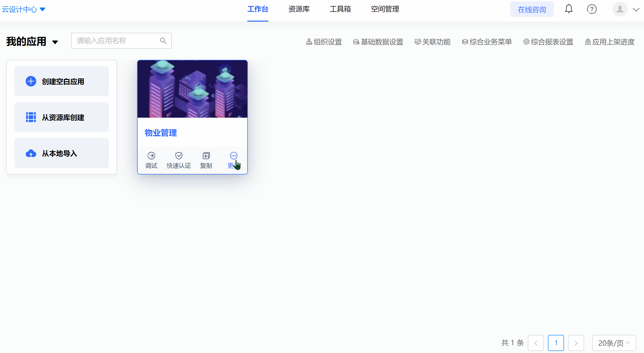Click the 在线咨询 button
This screenshot has width=644, height=353.
[x=532, y=9]
